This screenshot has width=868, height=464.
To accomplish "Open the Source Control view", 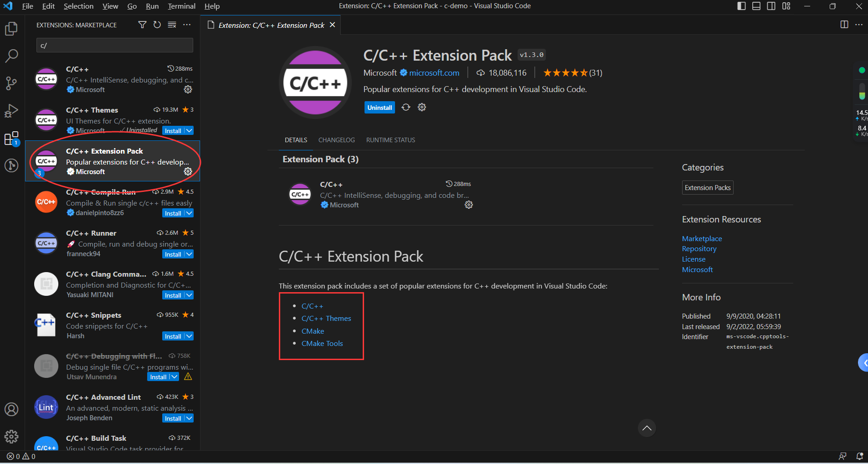I will click(x=11, y=83).
